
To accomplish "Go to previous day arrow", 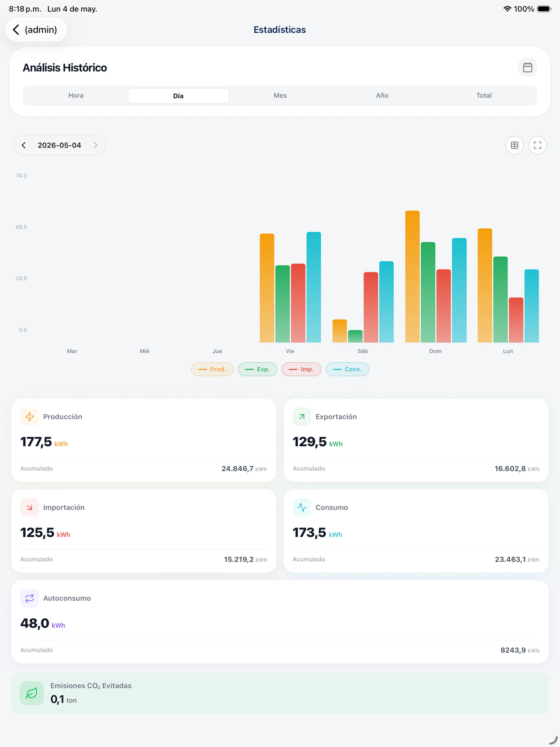I will tap(24, 145).
